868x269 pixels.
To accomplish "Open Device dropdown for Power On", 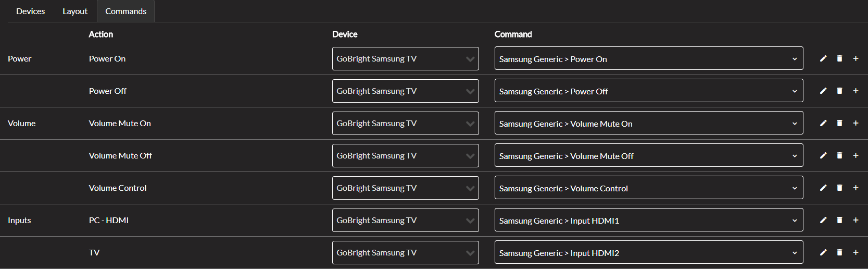I will (405, 59).
